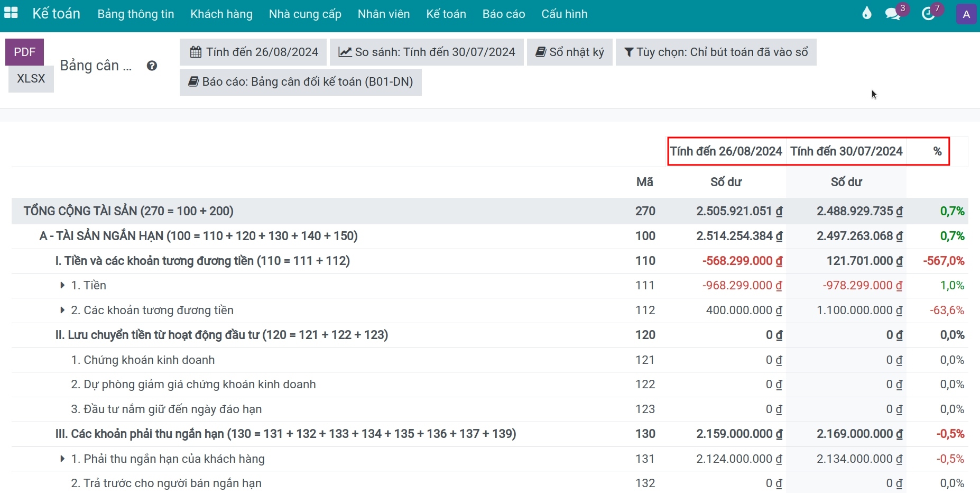
Task: Open So sánh comparison filter dropdown
Action: 427,52
